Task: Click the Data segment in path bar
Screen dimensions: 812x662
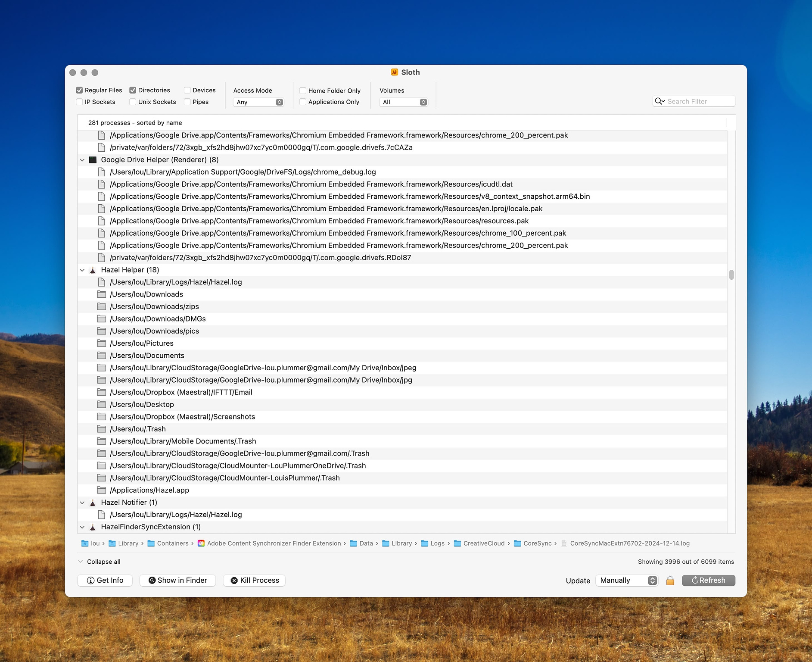Action: click(x=361, y=543)
